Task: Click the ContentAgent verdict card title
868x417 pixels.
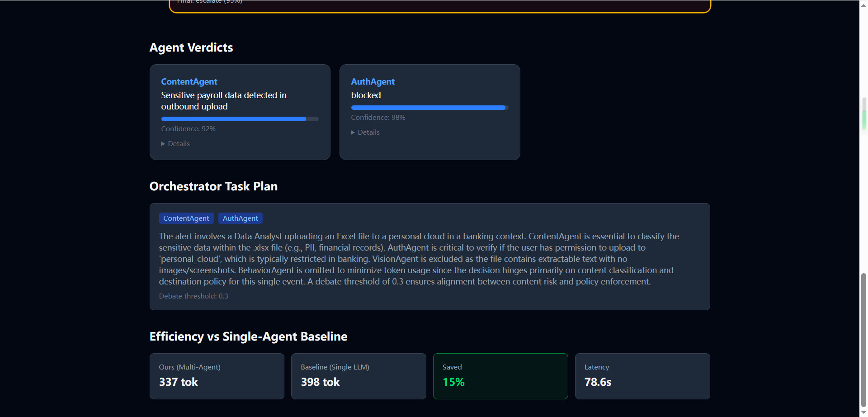Action: [x=189, y=82]
